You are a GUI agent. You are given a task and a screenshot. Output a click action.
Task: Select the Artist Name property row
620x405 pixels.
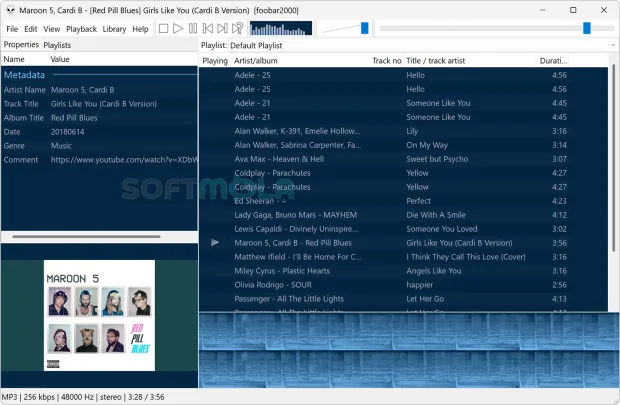point(100,90)
